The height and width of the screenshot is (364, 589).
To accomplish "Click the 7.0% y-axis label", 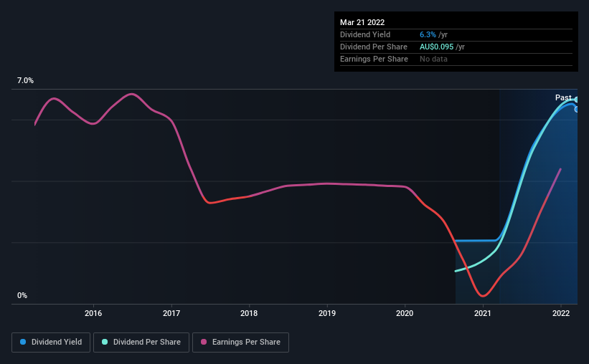I will pos(25,81).
